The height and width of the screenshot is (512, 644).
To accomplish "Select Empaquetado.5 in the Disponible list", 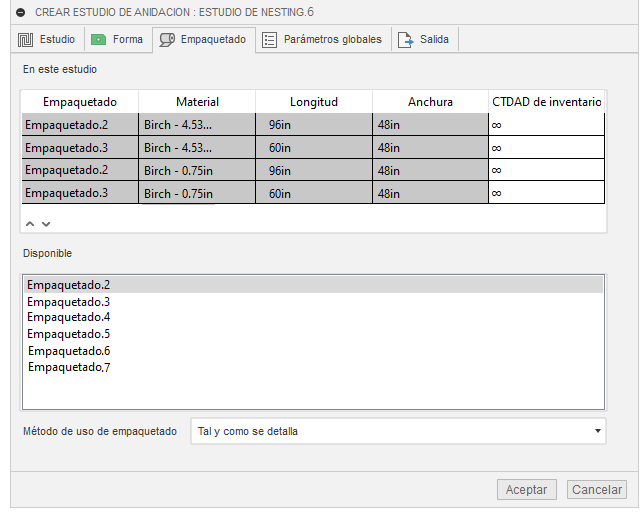I will (x=313, y=334).
